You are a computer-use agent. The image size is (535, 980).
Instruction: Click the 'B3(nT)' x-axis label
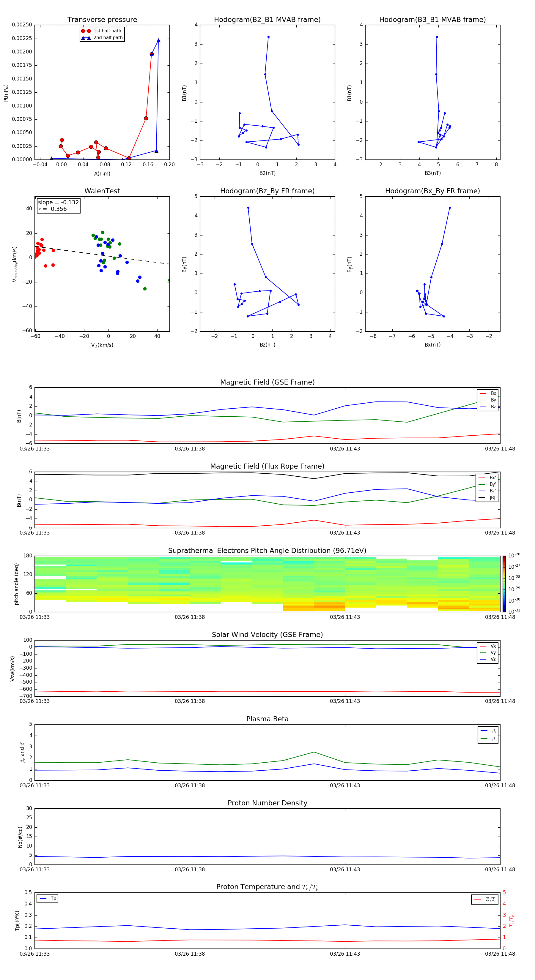(432, 173)
